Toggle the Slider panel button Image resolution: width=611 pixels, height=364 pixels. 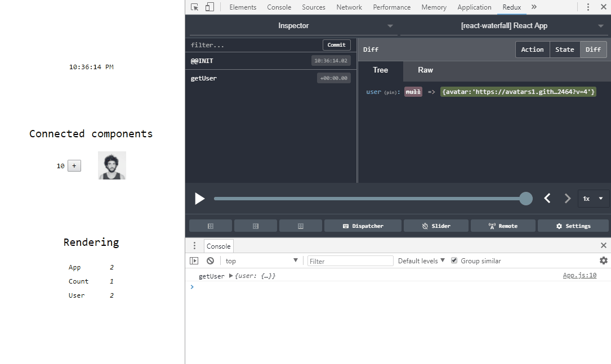tap(436, 226)
